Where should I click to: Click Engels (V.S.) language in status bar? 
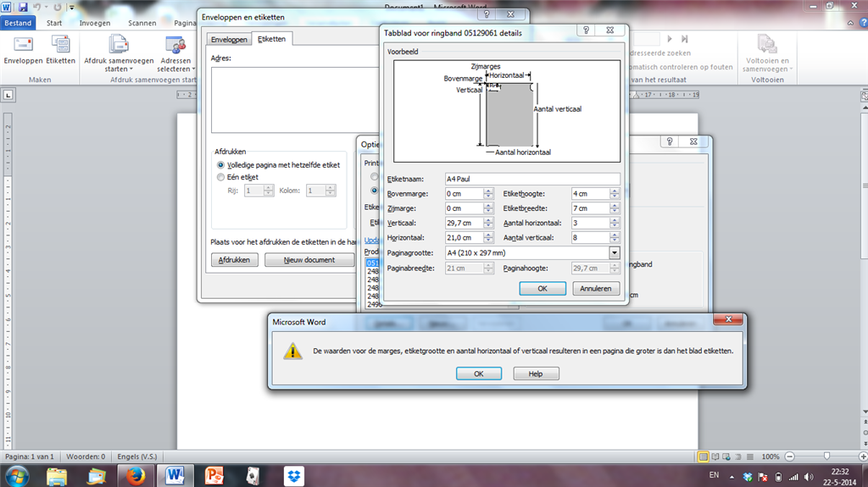[x=137, y=457]
